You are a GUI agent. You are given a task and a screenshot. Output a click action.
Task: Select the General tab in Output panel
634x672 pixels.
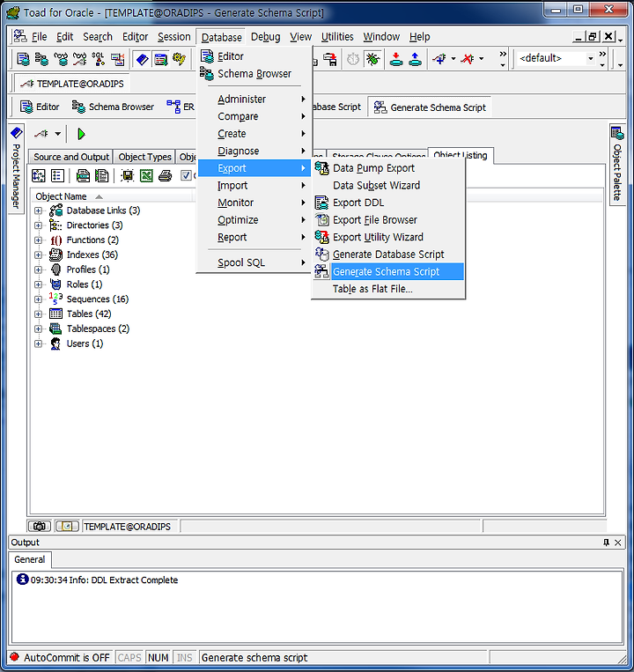(x=30, y=560)
